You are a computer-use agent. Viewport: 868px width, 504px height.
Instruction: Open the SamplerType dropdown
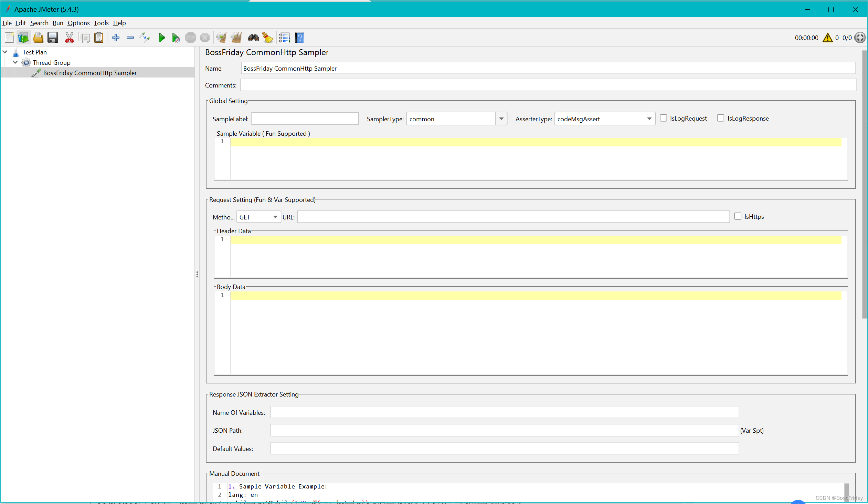tap(501, 119)
